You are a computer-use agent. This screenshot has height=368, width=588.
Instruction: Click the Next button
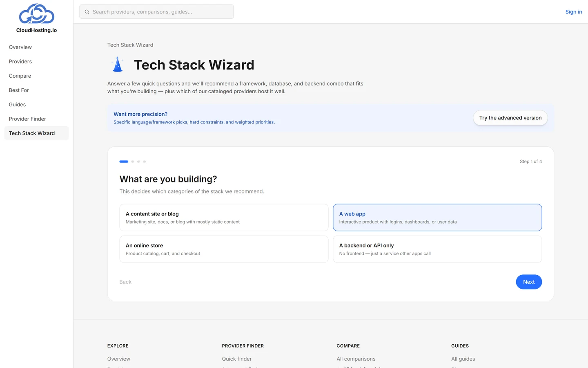point(529,282)
